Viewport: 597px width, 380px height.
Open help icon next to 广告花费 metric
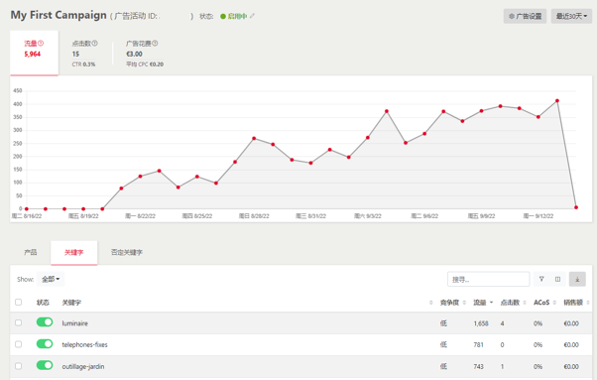(x=155, y=43)
